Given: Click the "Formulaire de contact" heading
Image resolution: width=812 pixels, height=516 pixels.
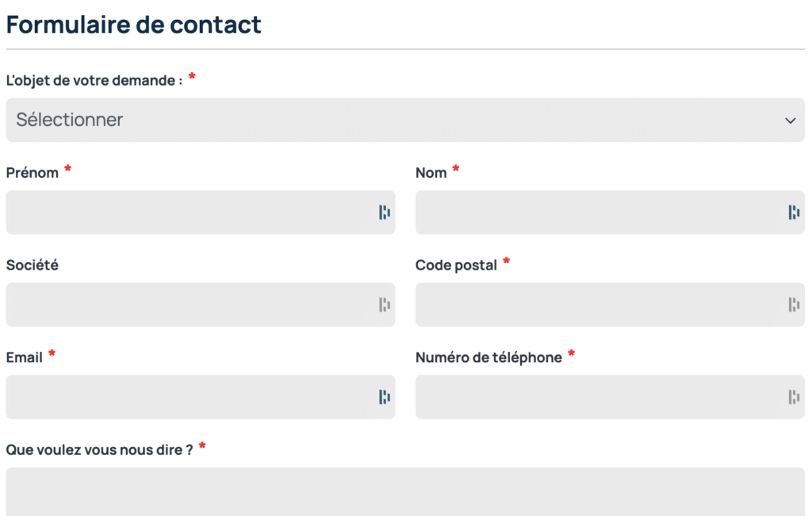Looking at the screenshot, I should click(133, 25).
